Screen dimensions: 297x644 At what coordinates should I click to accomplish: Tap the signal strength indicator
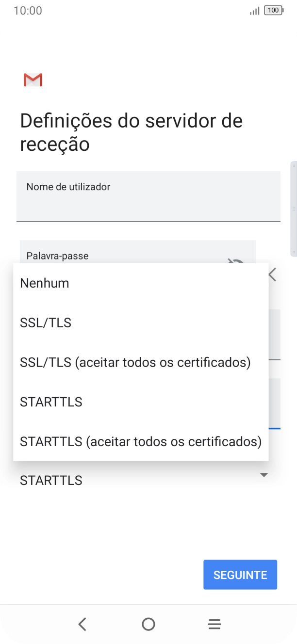253,10
